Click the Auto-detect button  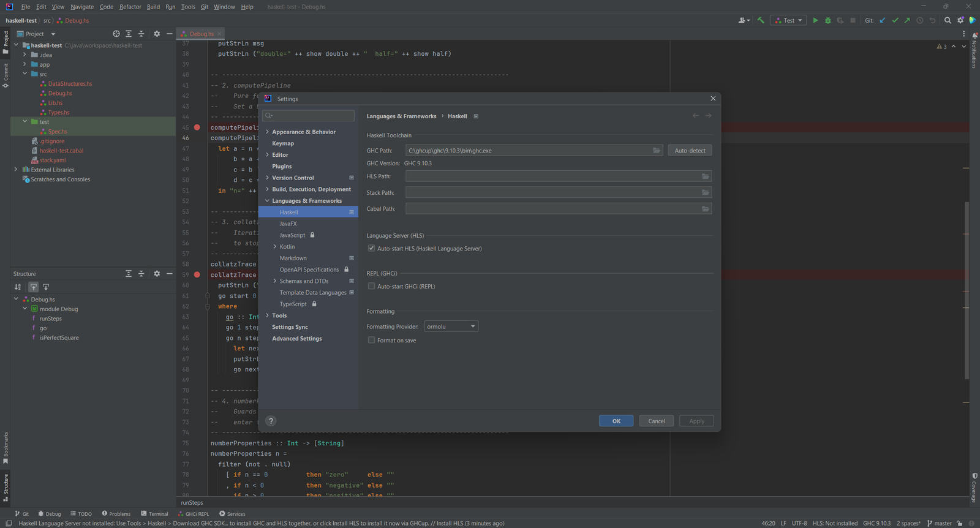tap(690, 151)
